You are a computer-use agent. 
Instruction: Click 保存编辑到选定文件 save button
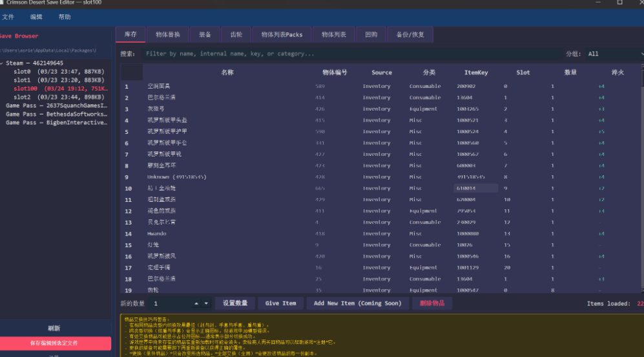[x=55, y=343]
